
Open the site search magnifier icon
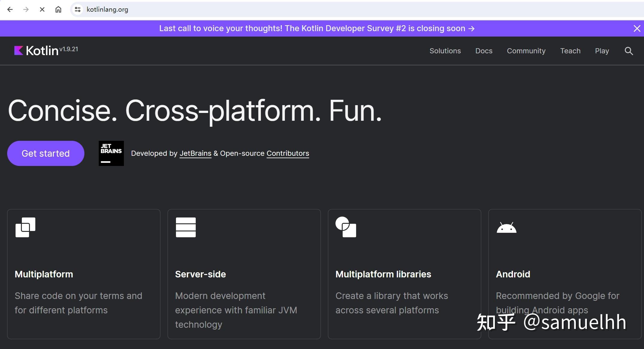point(629,51)
